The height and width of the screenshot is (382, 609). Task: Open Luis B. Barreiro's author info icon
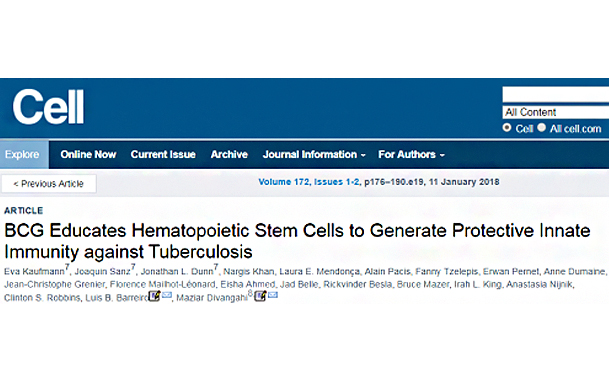point(154,296)
